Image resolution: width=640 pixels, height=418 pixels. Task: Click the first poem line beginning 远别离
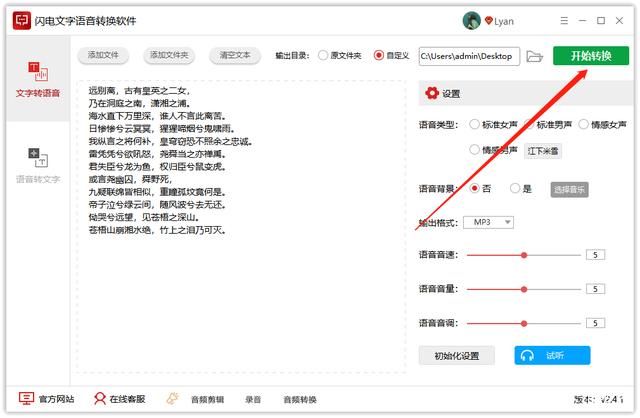pyautogui.click(x=139, y=91)
